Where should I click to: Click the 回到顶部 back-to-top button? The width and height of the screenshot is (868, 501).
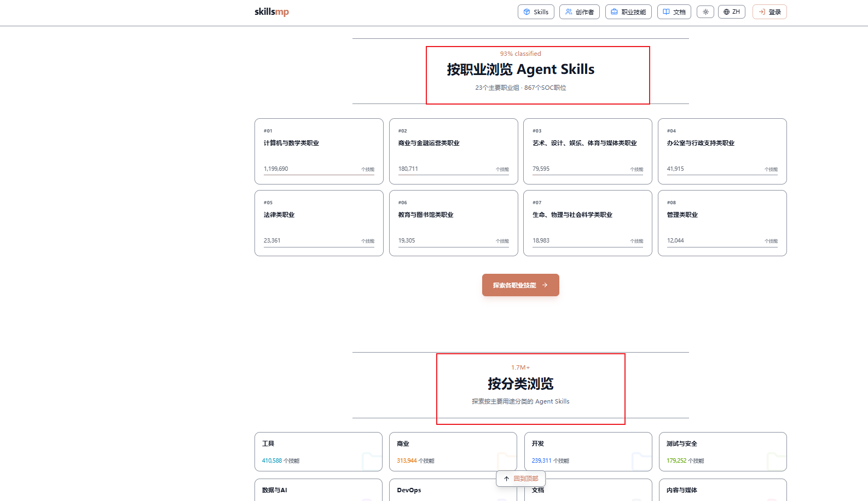pyautogui.click(x=520, y=479)
